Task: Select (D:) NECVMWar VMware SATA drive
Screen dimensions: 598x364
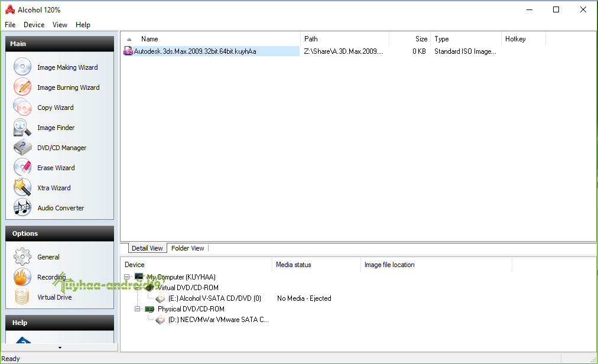Action: (219, 320)
